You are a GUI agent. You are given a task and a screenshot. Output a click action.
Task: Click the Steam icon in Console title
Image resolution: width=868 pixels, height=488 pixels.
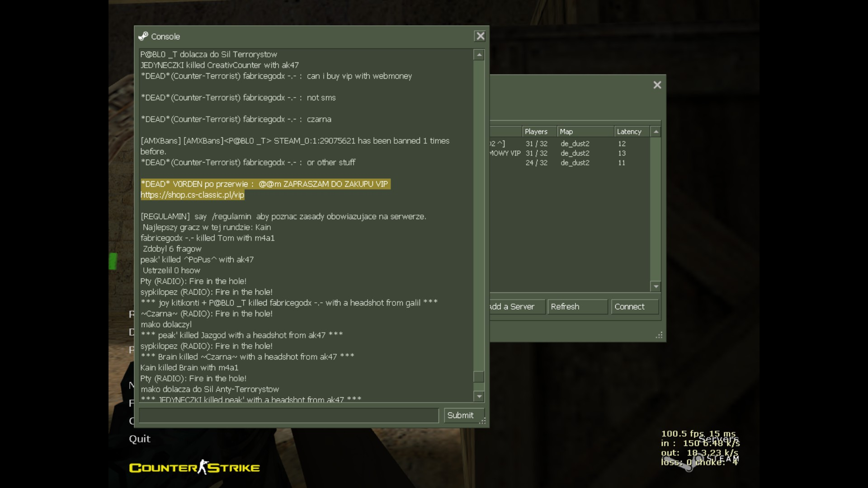tap(143, 36)
